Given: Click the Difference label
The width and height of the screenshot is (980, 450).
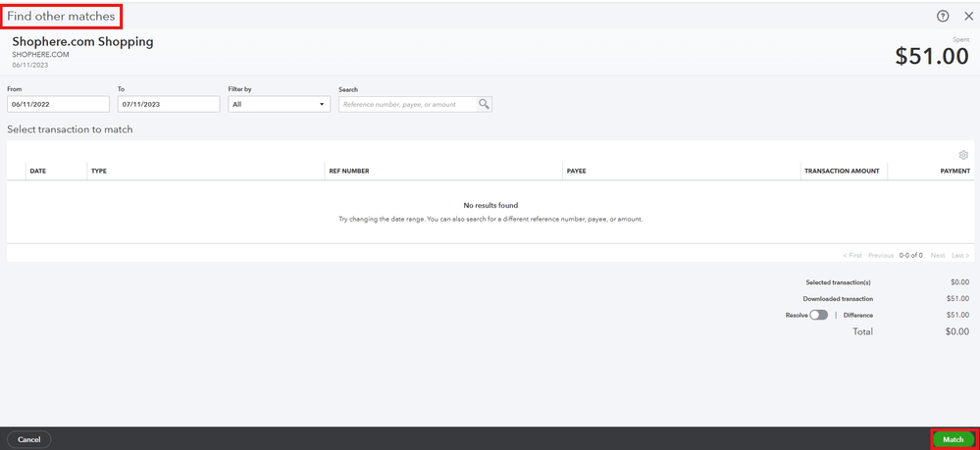Looking at the screenshot, I should point(858,316).
